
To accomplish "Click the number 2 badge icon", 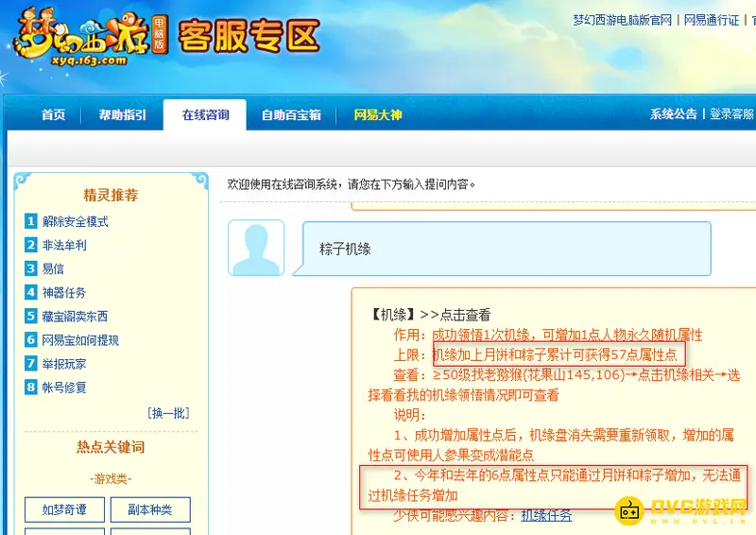I will point(31,245).
